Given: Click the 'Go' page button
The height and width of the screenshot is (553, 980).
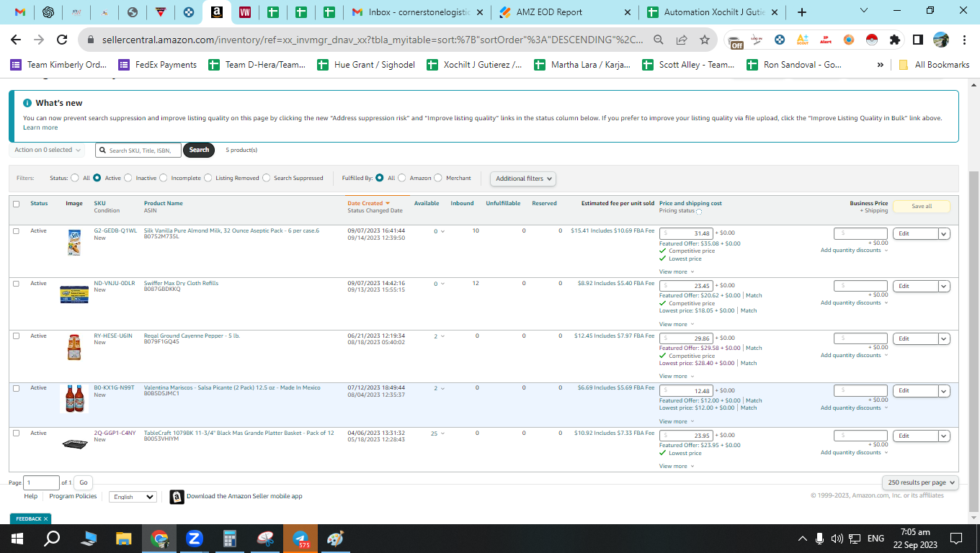Looking at the screenshot, I should pos(84,482).
